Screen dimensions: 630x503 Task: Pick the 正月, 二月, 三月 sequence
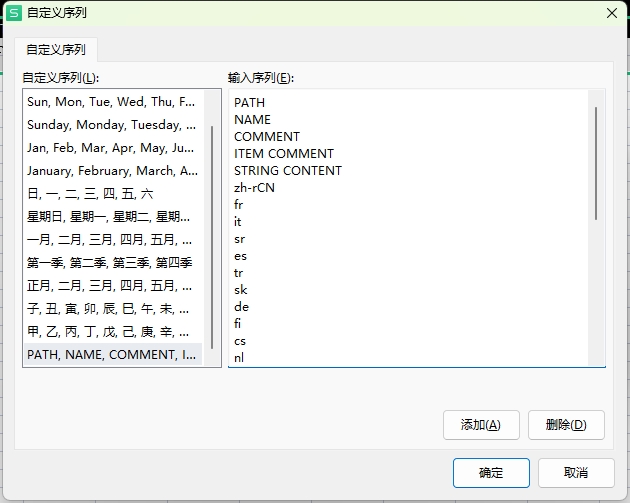(113, 286)
